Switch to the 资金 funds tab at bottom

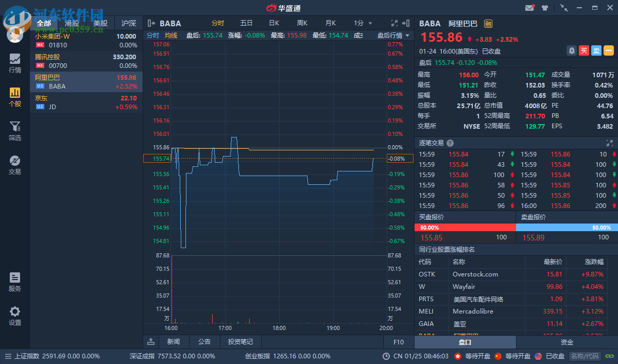[x=566, y=342]
